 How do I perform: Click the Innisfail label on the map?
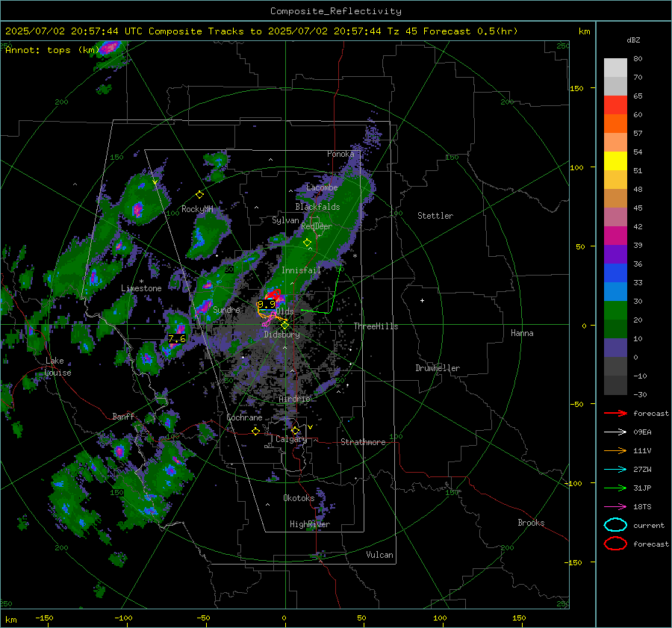(301, 270)
